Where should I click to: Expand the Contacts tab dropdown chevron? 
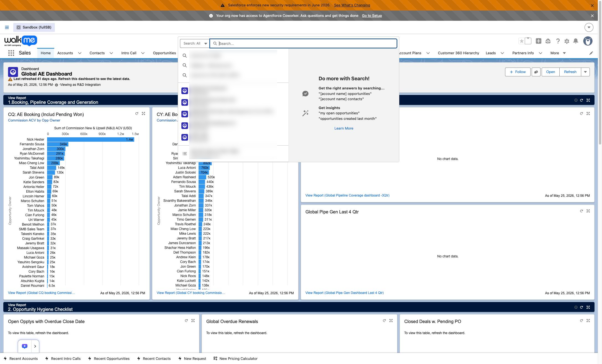(111, 53)
